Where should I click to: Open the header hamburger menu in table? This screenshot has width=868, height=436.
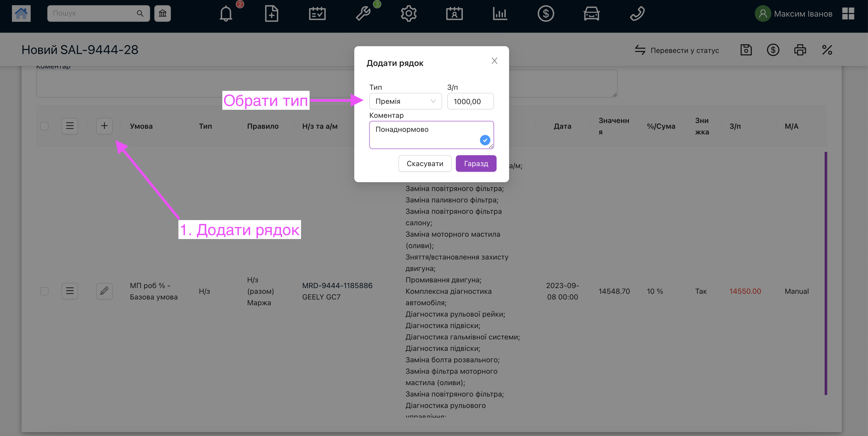pos(70,126)
